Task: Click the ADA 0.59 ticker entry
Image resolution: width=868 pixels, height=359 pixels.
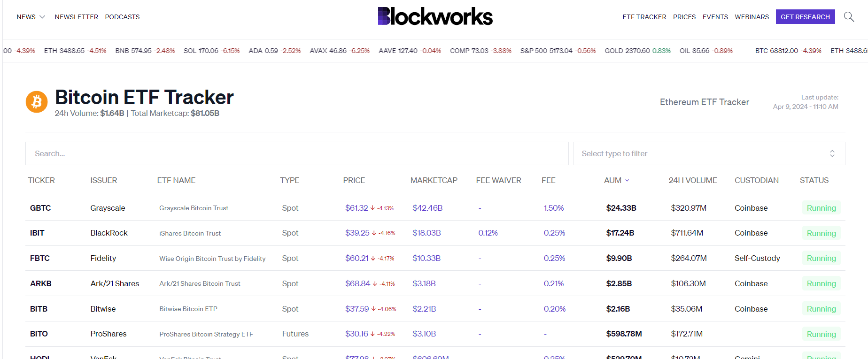Action: pos(274,51)
